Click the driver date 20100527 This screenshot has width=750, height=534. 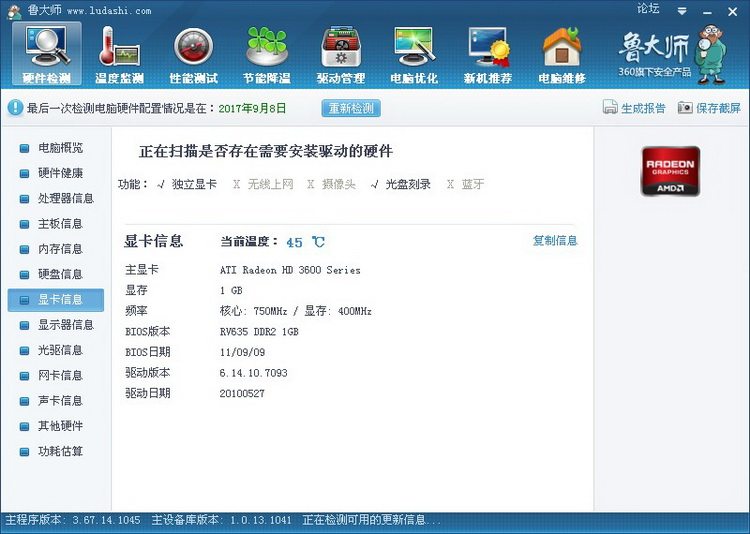click(x=242, y=393)
